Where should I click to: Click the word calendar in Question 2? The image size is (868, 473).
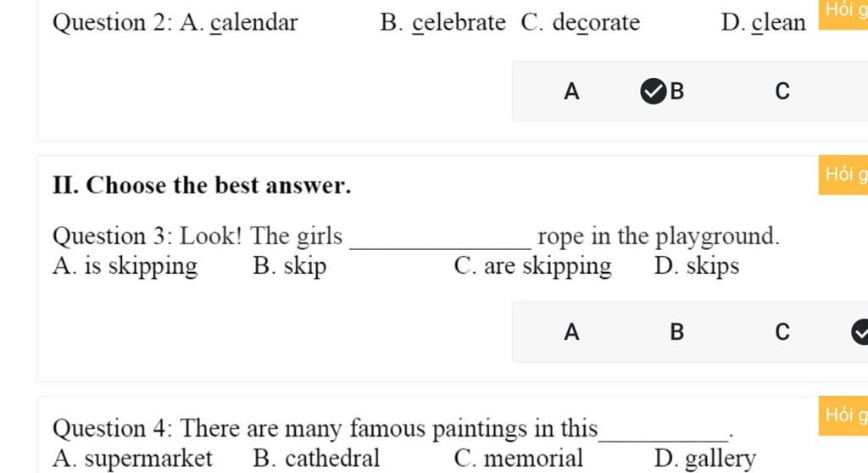(x=254, y=23)
